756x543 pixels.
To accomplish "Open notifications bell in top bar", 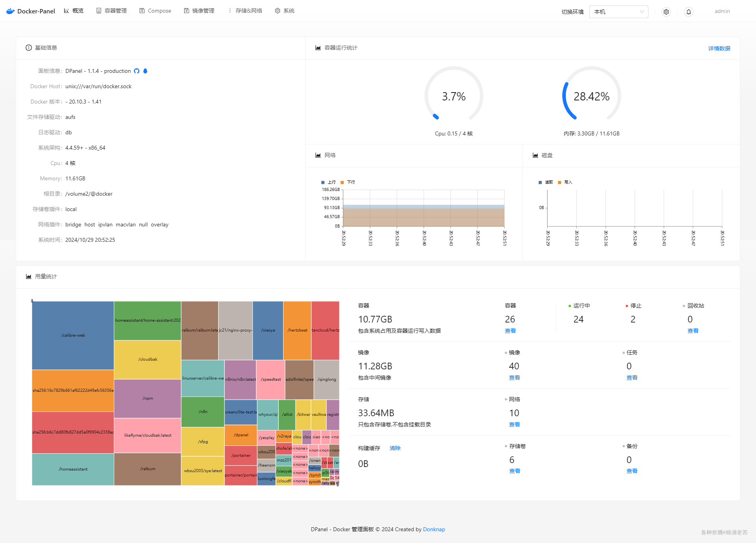I will [x=688, y=12].
